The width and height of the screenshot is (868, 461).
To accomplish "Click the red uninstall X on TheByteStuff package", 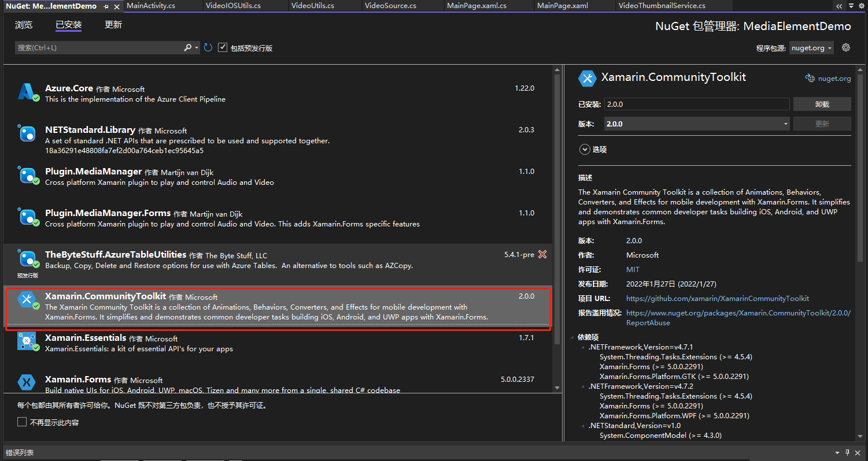I will 542,254.
